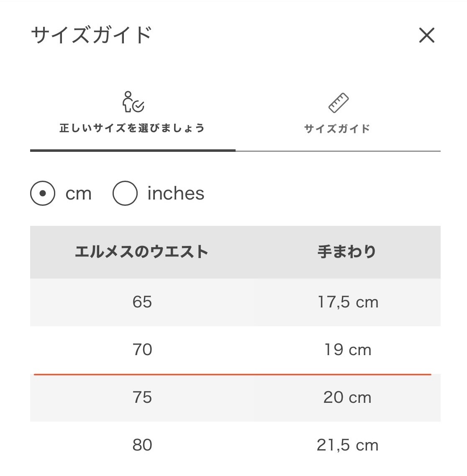Select waist size 75 cell
Viewport: 467px width, 476px height.
[x=142, y=397]
